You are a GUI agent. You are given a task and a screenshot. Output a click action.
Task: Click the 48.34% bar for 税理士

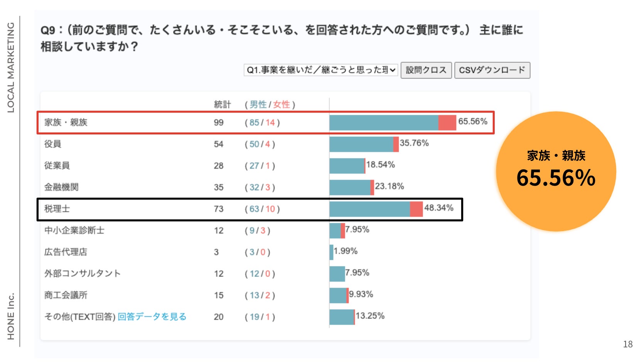(376, 209)
